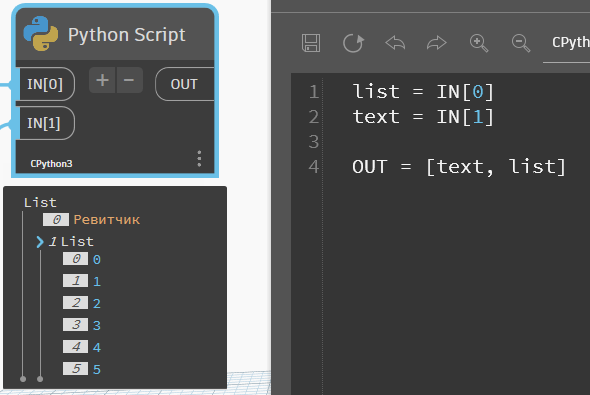Click code line 'OUT = [text, list]'
The width and height of the screenshot is (590, 395).
click(459, 167)
